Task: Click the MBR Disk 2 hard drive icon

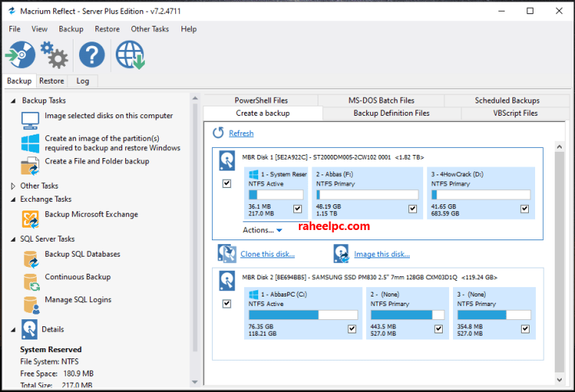Action: pyautogui.click(x=227, y=281)
